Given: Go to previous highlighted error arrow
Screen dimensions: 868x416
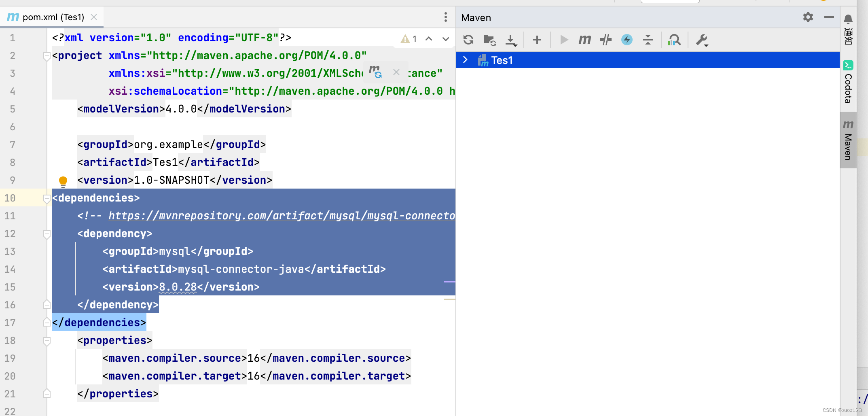Looking at the screenshot, I should click(429, 39).
